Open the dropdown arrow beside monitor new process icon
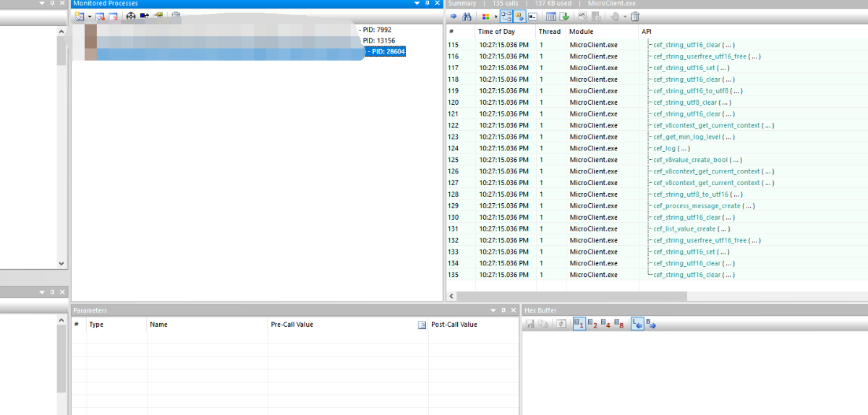Image resolution: width=868 pixels, height=415 pixels. (x=90, y=16)
